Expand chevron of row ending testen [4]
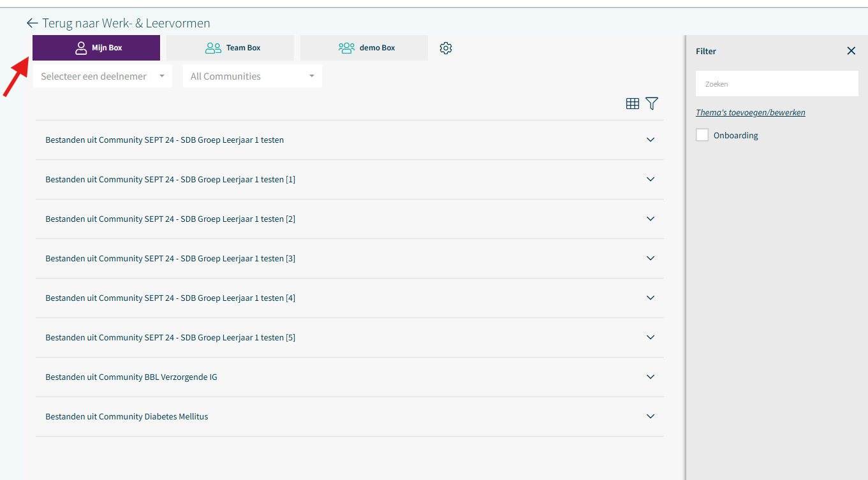Viewport: 868px width, 480px height. [x=651, y=298]
